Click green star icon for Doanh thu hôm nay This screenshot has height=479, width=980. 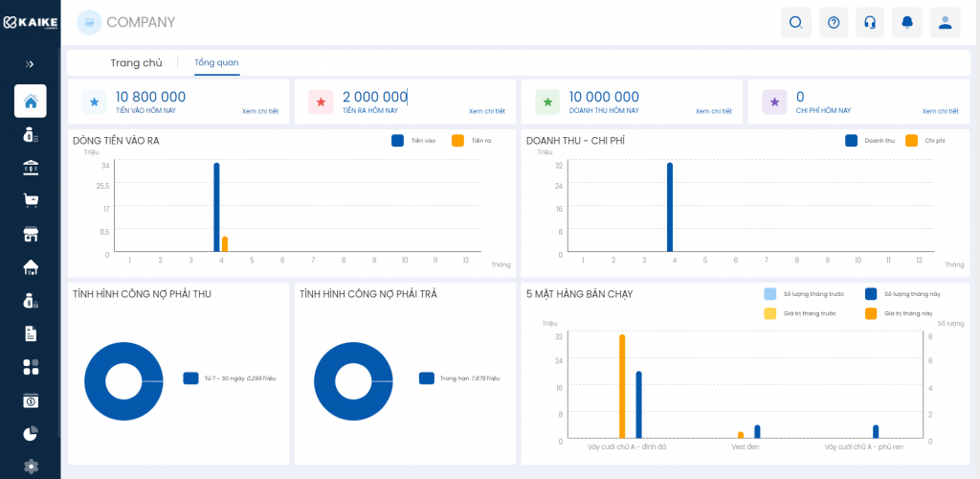click(547, 102)
